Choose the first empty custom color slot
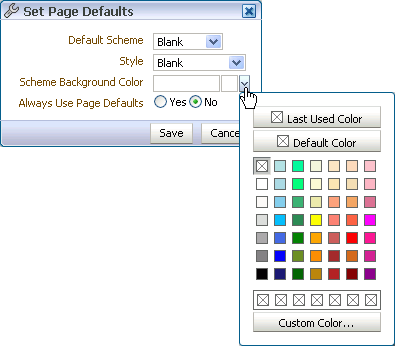 pos(263,300)
